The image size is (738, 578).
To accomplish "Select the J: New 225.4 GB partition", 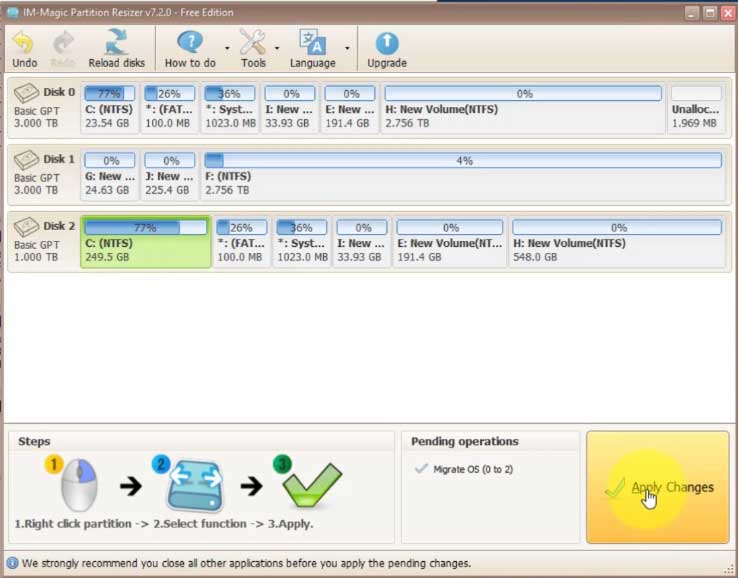I will [x=169, y=175].
